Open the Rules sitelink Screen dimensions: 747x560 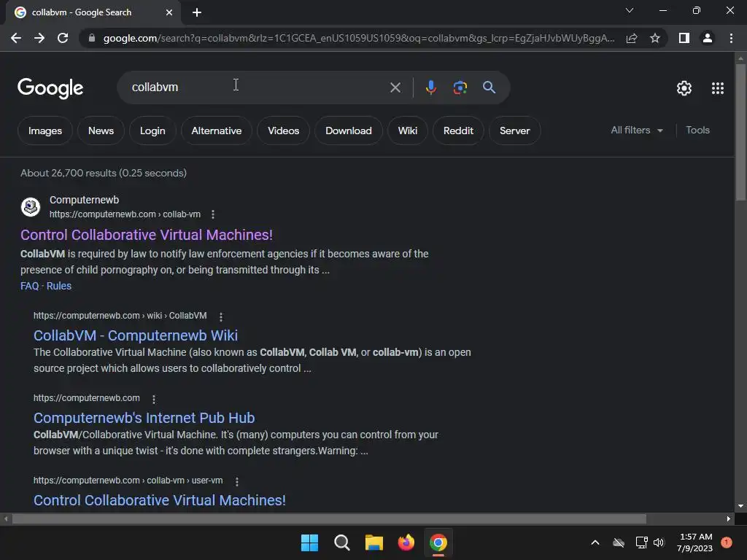point(59,286)
